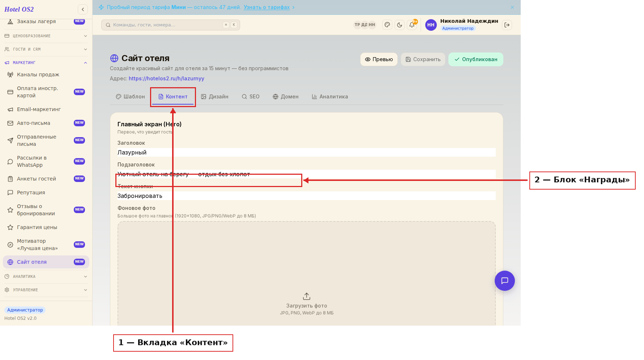Open Авто-письма in sidebar

[46, 123]
